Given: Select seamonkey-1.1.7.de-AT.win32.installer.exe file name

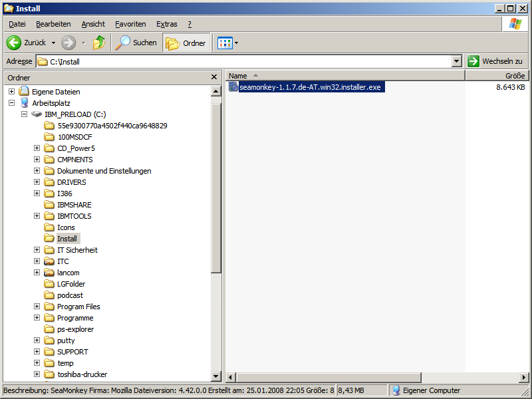Looking at the screenshot, I should click(311, 87).
